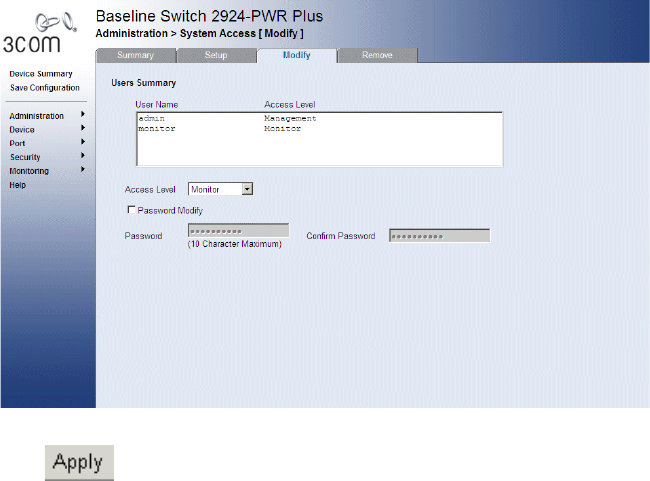Viewport: 650px width, 481px height.
Task: Go to the Remove tab
Action: pos(377,55)
